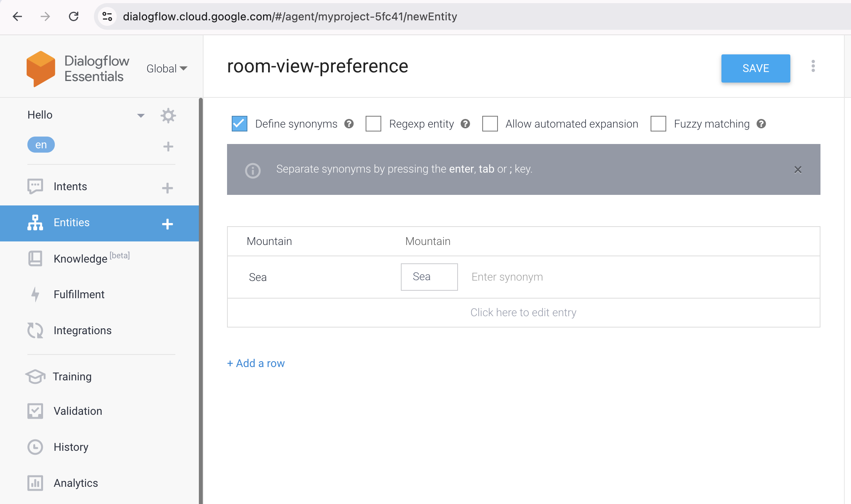This screenshot has height=504, width=851.
Task: Toggle the Fuzzy matching option
Action: [658, 124]
